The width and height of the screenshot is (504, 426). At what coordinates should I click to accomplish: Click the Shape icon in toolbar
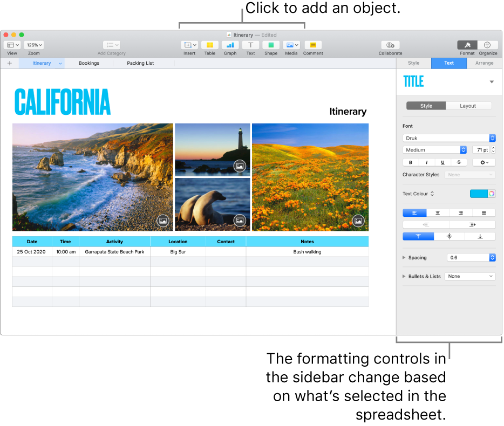tap(271, 45)
